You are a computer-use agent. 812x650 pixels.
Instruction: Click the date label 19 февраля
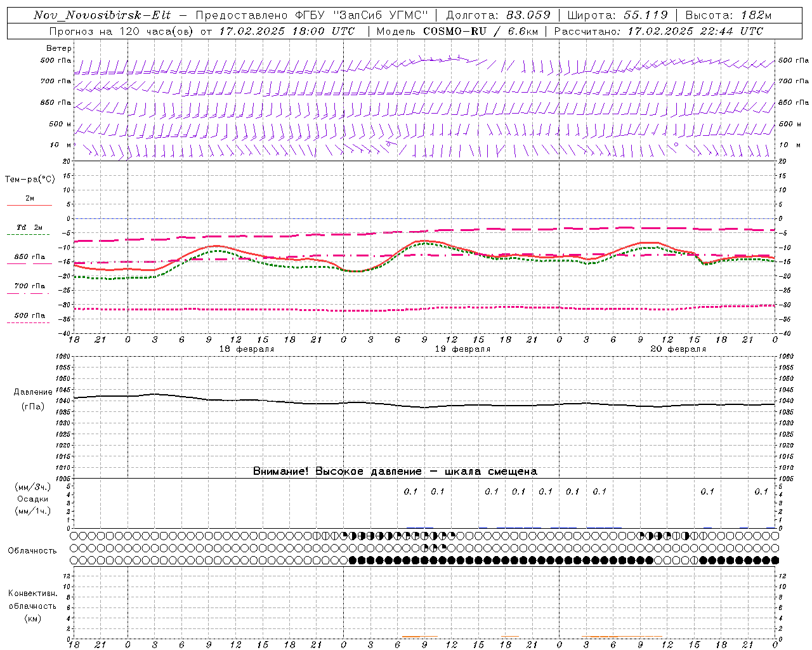click(462, 349)
